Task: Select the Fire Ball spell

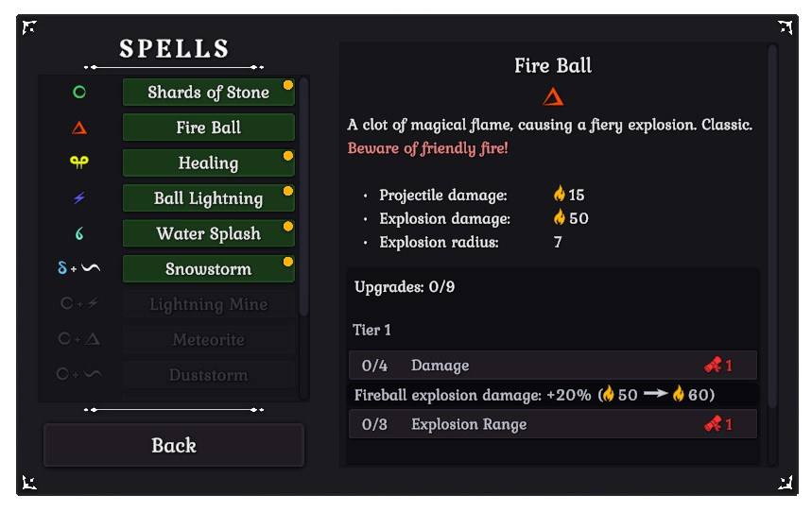Action: (208, 128)
